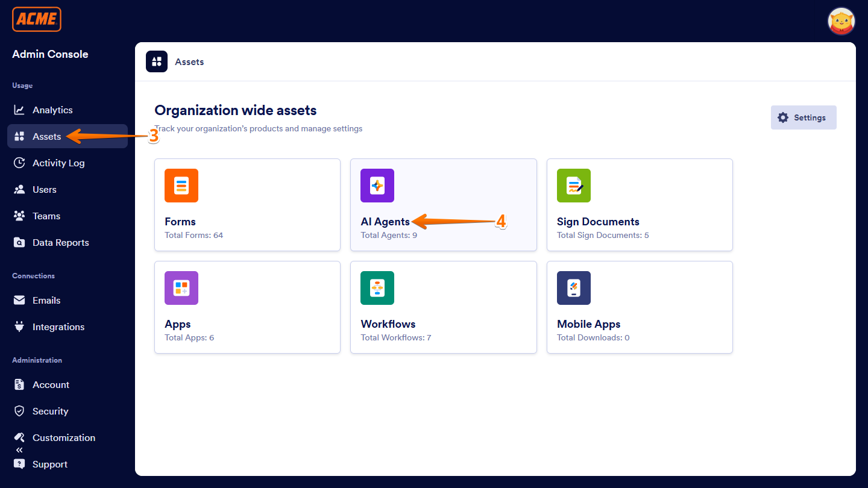Open Data Reports via its camera icon
This screenshot has width=868, height=488.
click(x=20, y=242)
